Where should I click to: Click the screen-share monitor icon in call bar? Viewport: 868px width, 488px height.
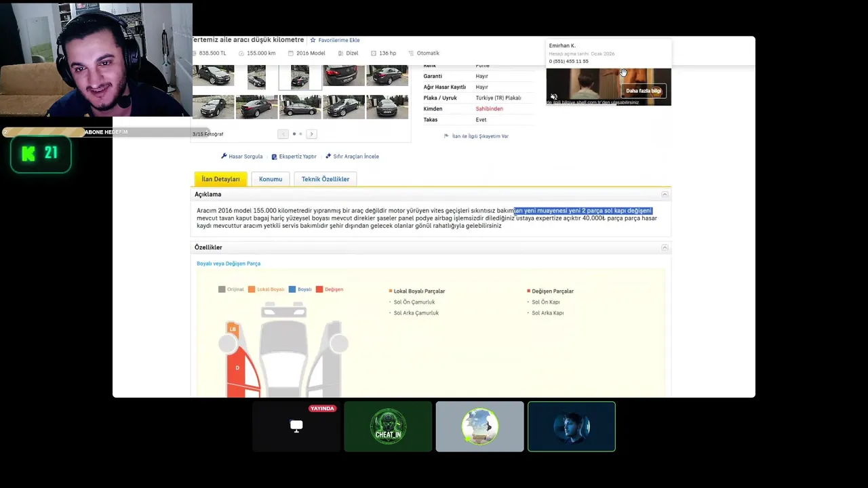tap(296, 426)
